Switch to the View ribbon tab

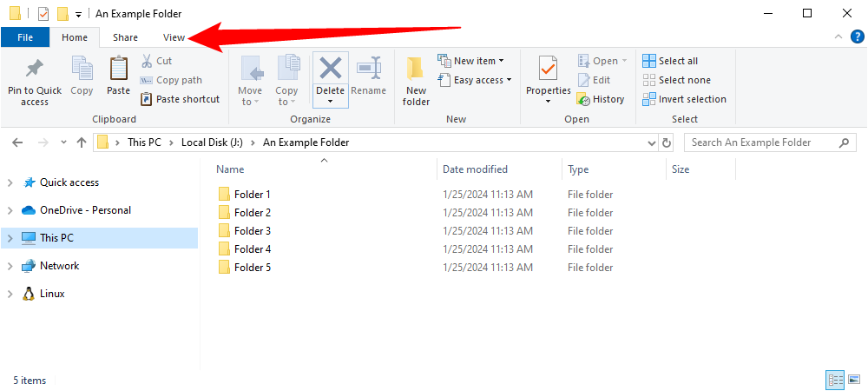[x=174, y=37]
